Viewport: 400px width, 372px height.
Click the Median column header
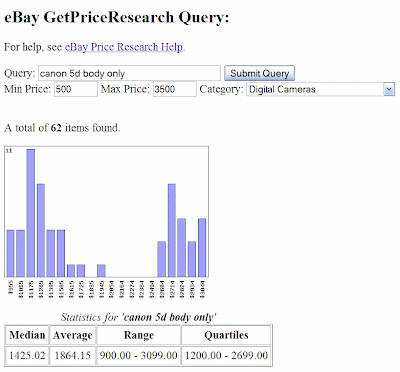[x=27, y=335]
